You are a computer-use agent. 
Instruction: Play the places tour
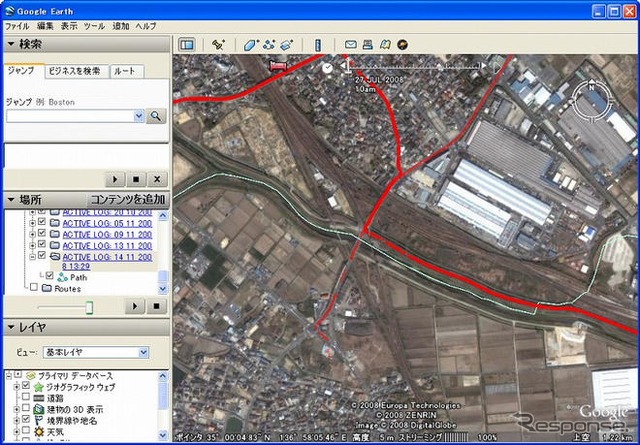135,306
